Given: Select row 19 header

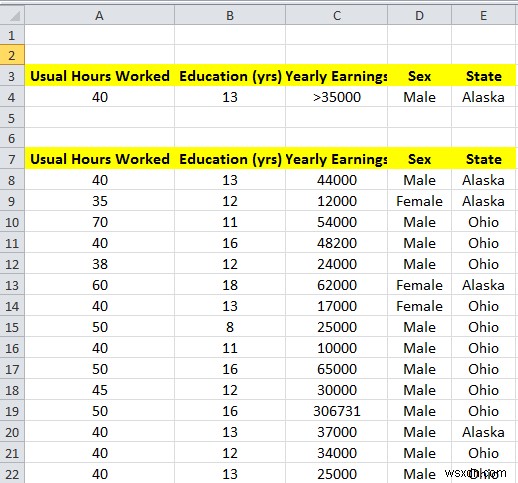Looking at the screenshot, I should (x=12, y=411).
